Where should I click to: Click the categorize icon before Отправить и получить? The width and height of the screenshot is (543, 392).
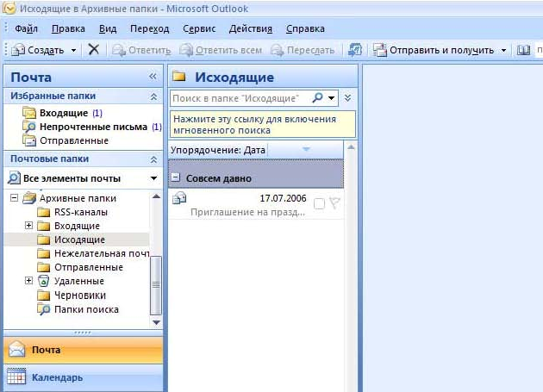(354, 50)
